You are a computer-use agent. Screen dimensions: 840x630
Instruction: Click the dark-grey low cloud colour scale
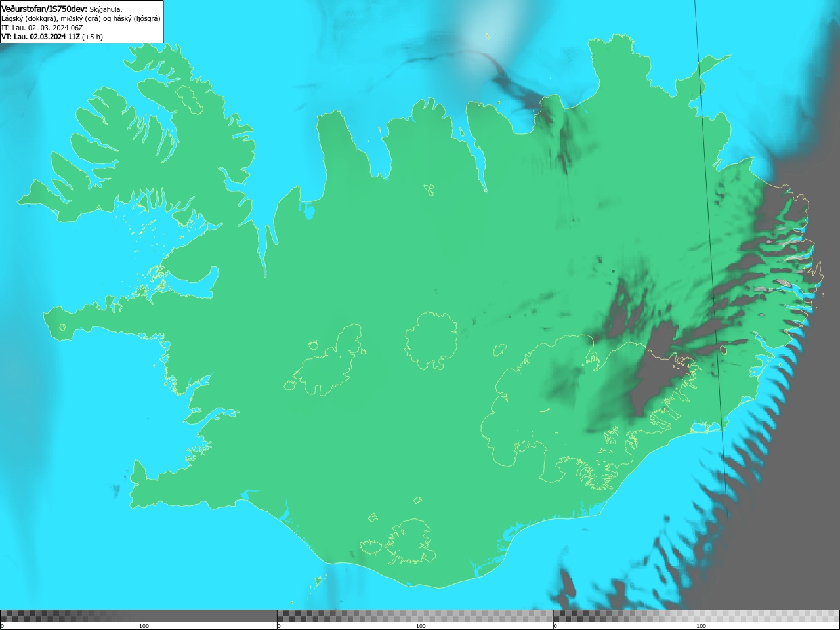click(x=138, y=616)
